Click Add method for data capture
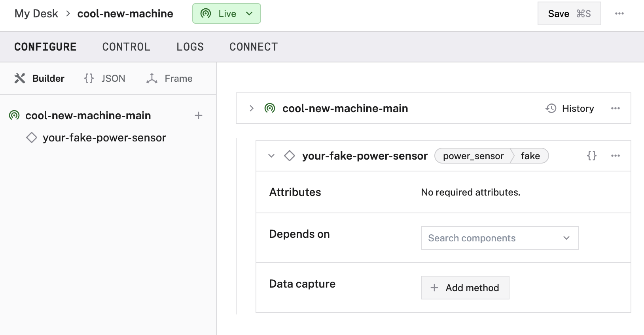The width and height of the screenshot is (644, 335). [465, 288]
